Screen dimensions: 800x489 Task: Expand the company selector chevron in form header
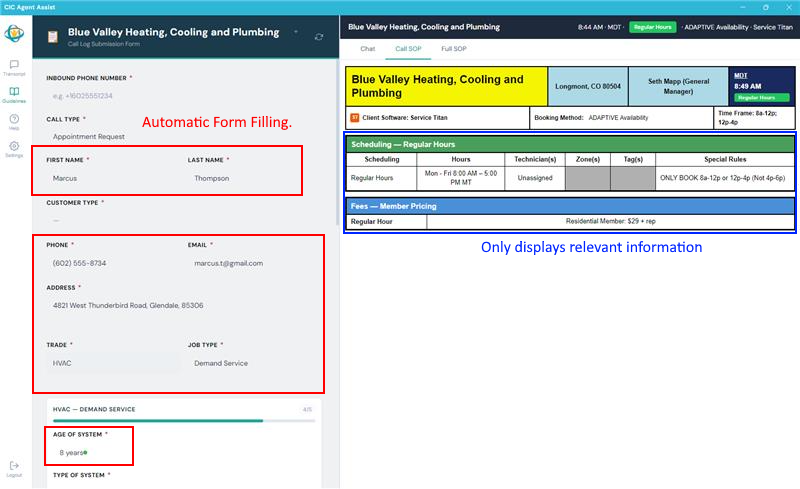[296, 32]
